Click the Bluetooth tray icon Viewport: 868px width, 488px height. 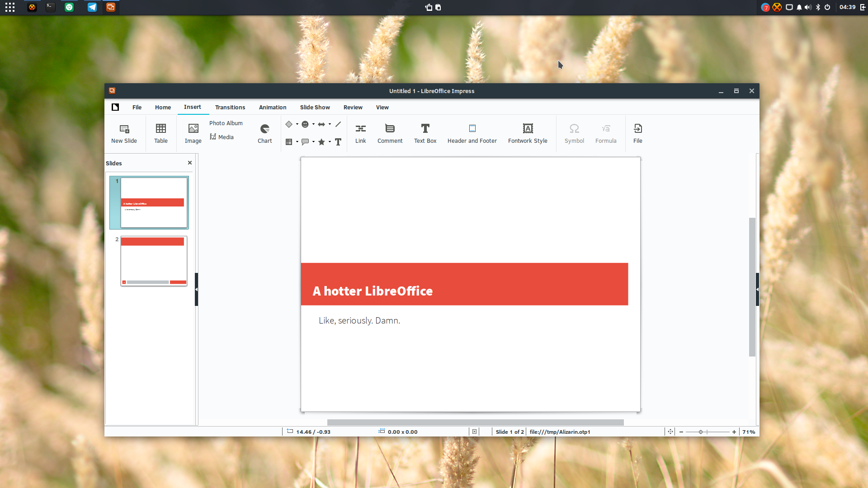[818, 7]
